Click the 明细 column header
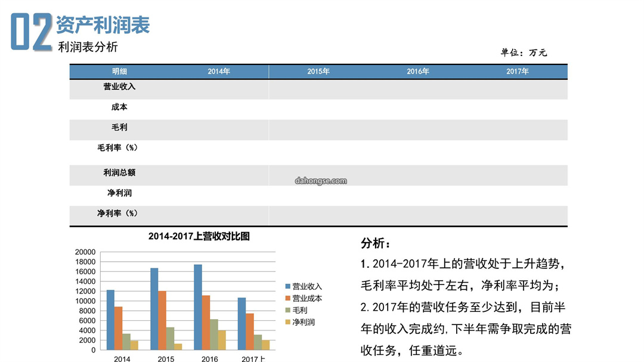The image size is (644, 362). coord(119,72)
